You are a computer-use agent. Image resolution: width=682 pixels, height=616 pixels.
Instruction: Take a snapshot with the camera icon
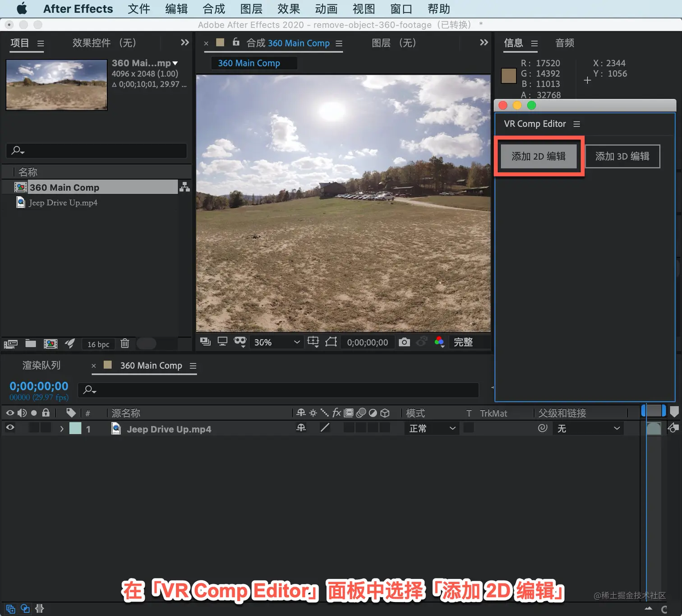click(x=405, y=342)
